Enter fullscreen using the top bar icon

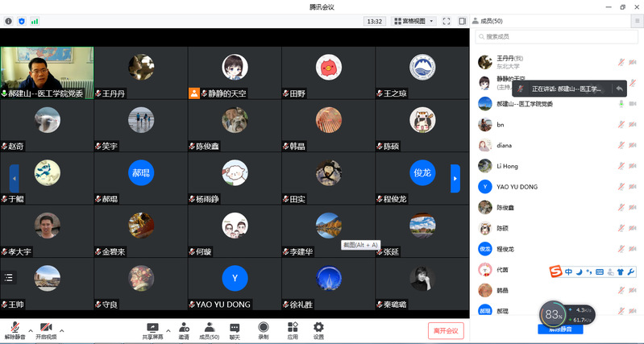(x=447, y=21)
